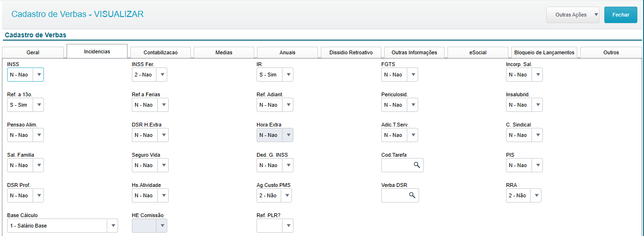Viewport: 644px width, 236px height.
Task: Expand the Sal. Familia dropdown
Action: 26,165
